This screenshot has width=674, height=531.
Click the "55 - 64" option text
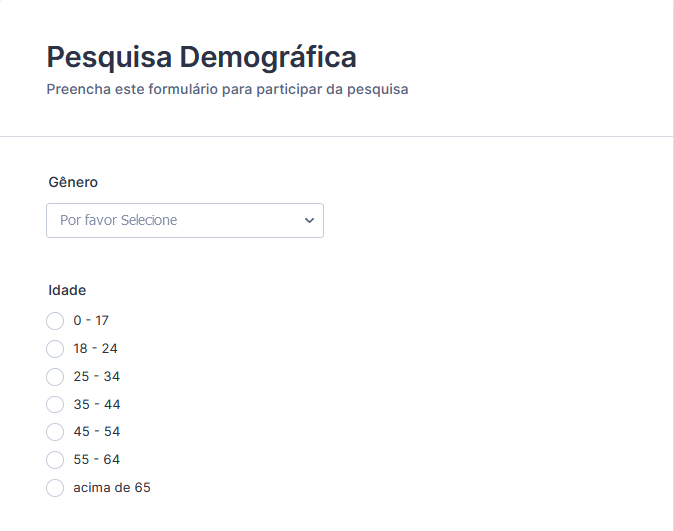[x=96, y=460]
